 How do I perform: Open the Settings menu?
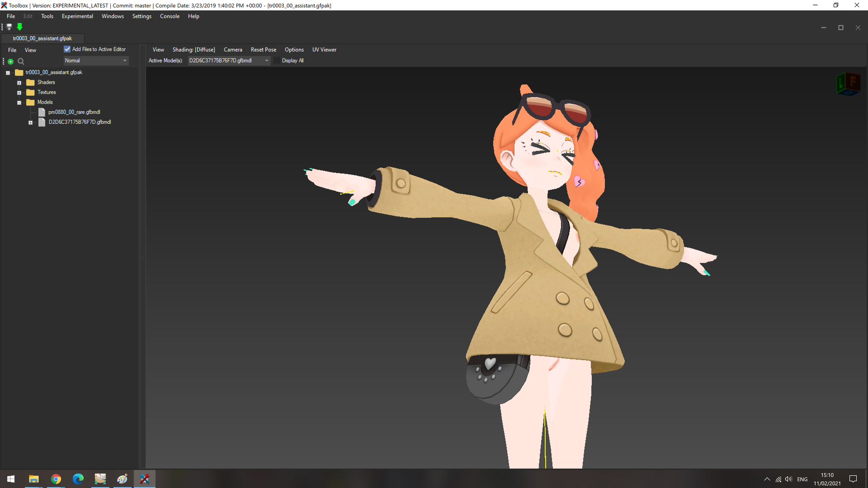(142, 16)
